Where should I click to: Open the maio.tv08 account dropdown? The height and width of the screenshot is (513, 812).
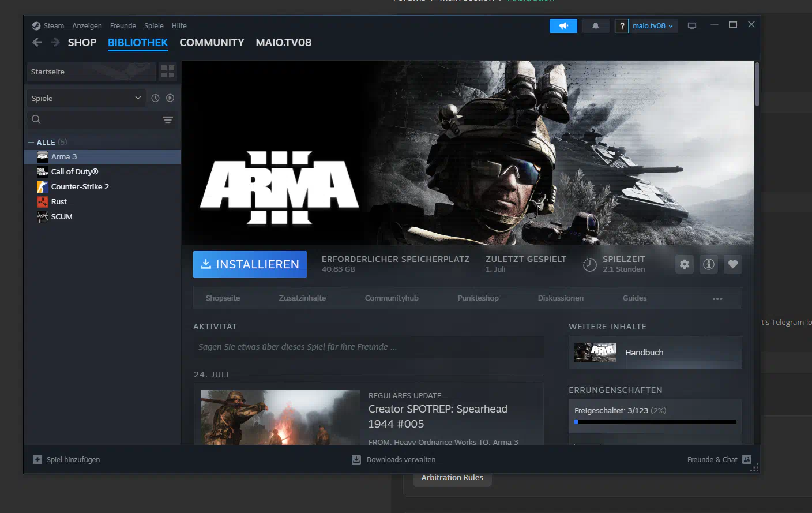653,26
